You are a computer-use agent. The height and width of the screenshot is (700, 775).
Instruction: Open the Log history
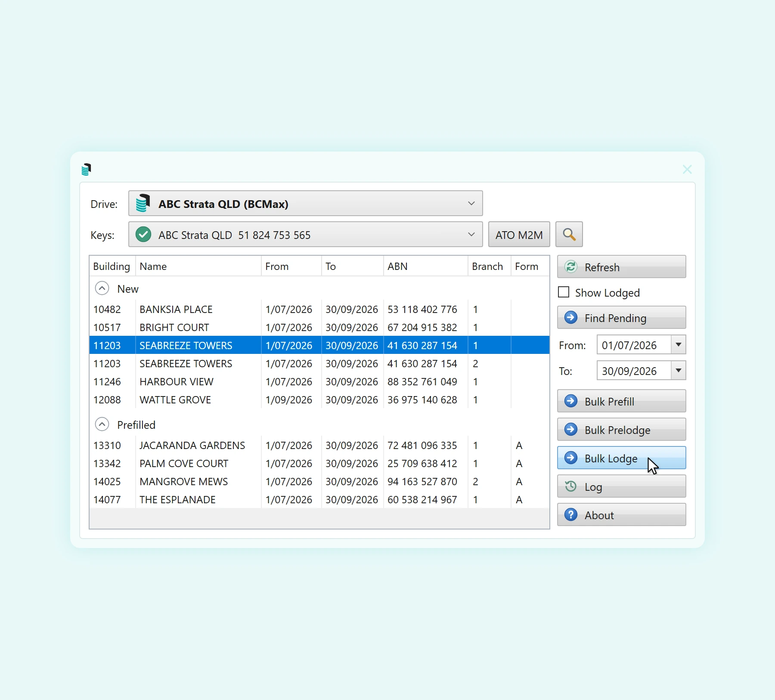click(x=621, y=486)
